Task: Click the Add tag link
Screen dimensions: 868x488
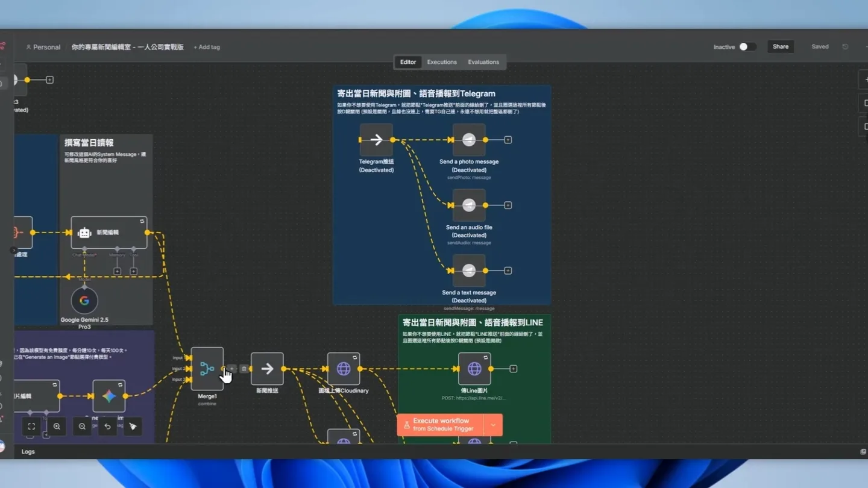Action: pos(207,47)
